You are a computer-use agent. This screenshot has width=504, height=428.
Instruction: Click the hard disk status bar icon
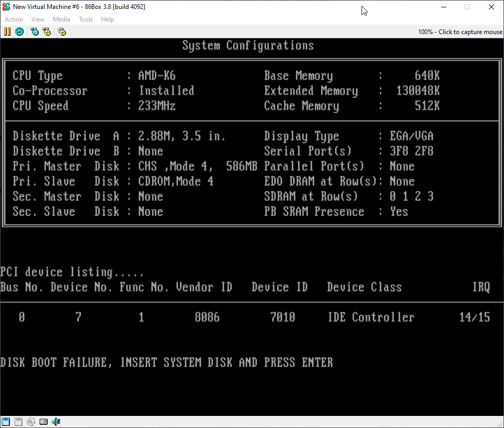point(43,421)
